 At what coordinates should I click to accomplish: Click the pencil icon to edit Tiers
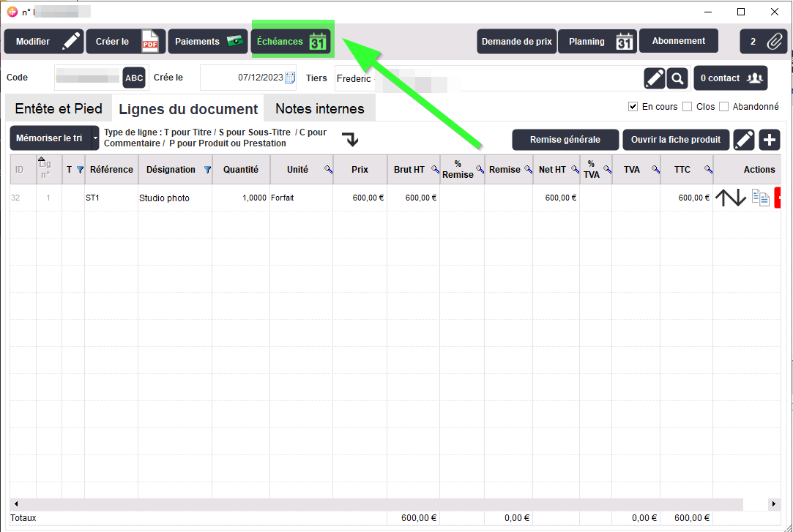tap(654, 78)
